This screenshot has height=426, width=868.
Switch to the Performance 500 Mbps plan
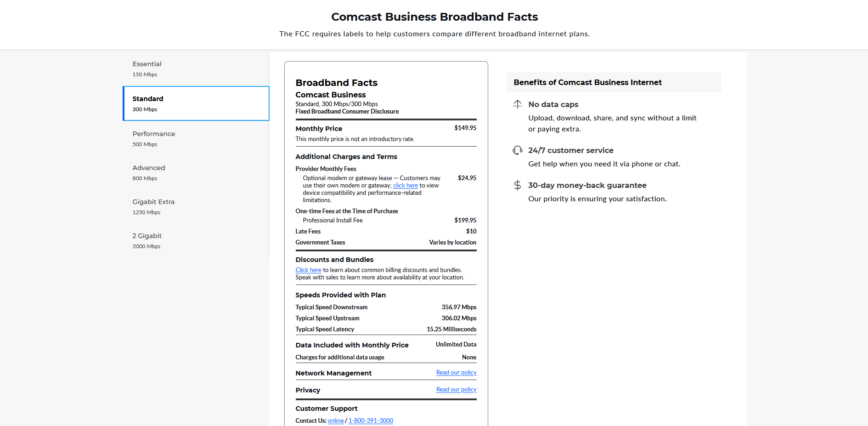(196, 138)
